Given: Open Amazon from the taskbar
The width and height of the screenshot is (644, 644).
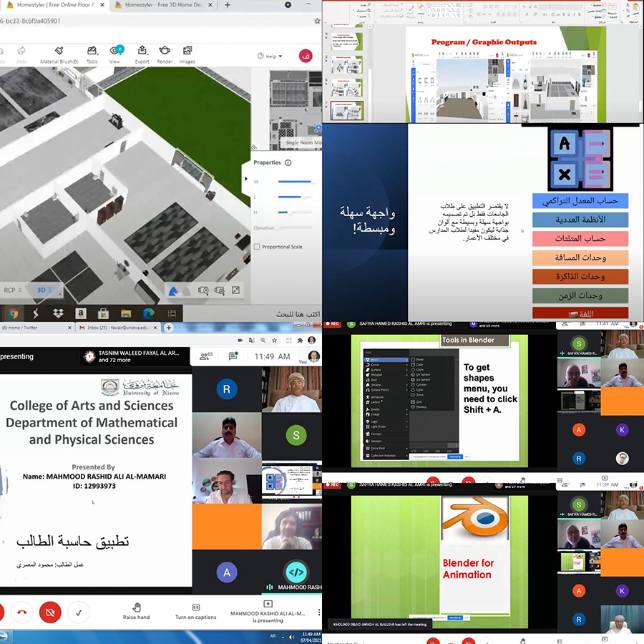Looking at the screenshot, I should 81,314.
